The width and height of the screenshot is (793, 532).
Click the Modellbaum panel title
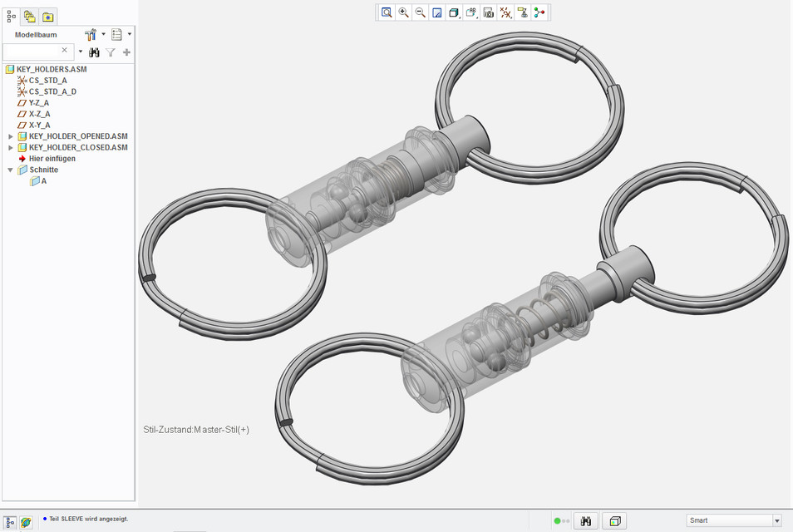point(36,34)
